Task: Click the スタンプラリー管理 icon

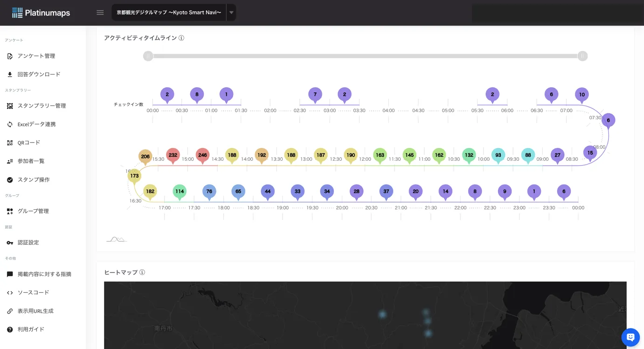Action: click(10, 106)
